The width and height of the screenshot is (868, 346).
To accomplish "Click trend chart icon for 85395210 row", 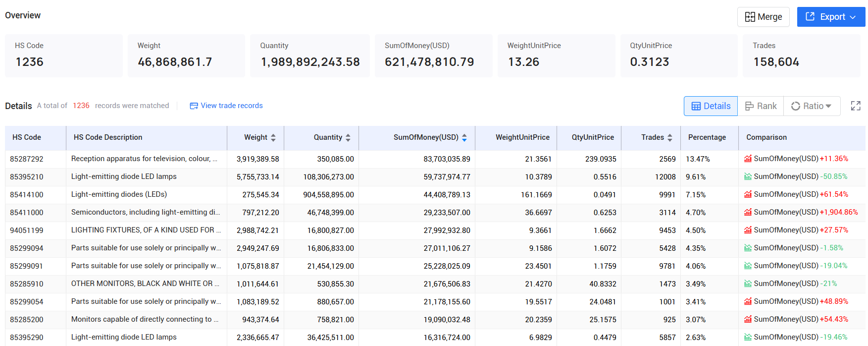I will point(748,176).
